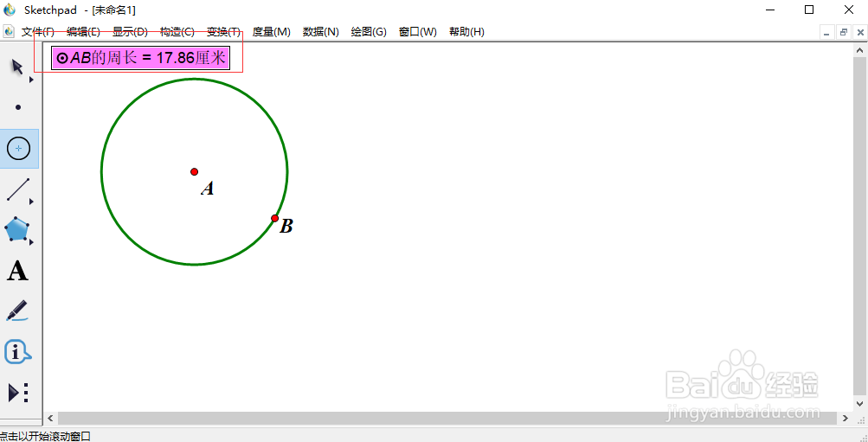Expand the Polygon tool flyout triangle

pyautogui.click(x=31, y=241)
